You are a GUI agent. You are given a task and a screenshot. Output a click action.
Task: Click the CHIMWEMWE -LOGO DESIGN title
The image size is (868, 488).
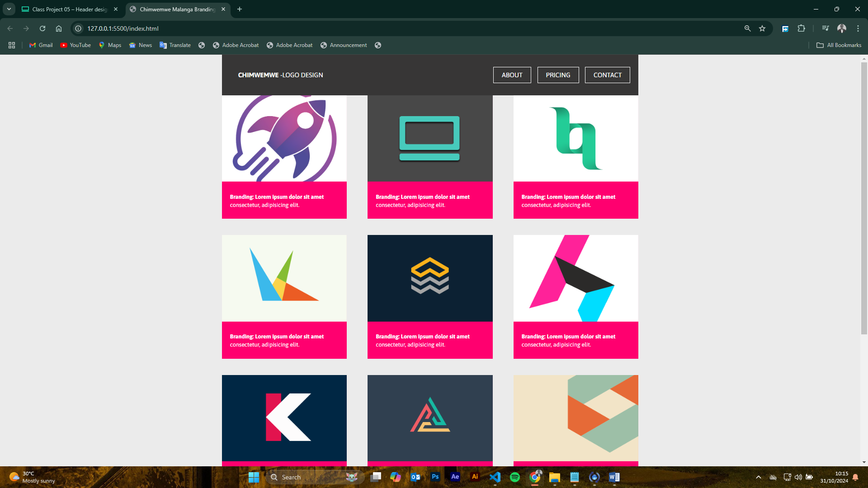point(280,75)
